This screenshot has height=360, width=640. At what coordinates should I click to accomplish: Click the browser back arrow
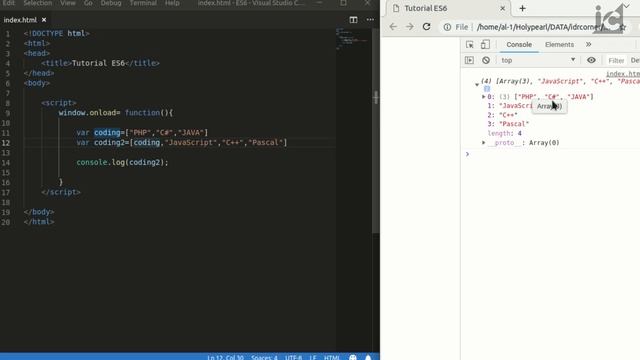[x=393, y=27]
